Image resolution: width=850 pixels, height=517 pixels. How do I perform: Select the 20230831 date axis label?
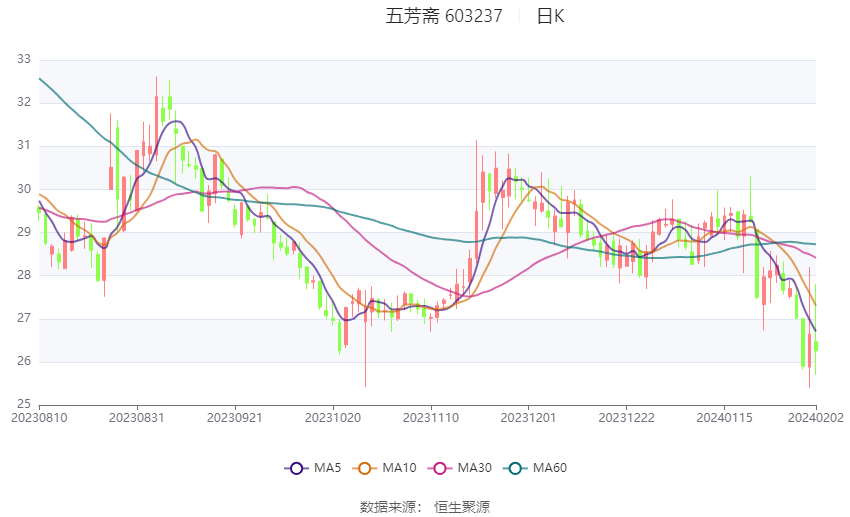click(137, 418)
